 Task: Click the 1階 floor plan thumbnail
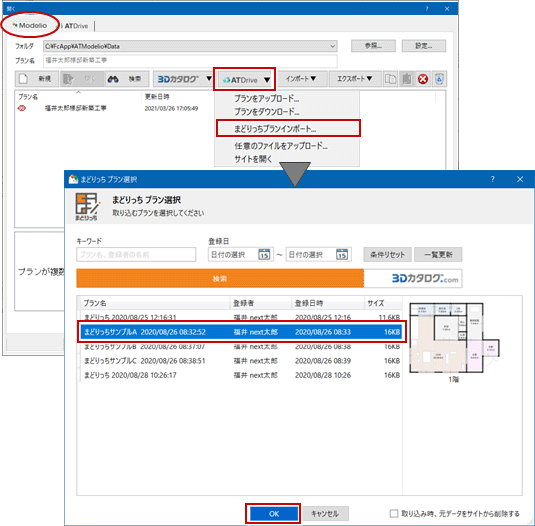pyautogui.click(x=454, y=339)
